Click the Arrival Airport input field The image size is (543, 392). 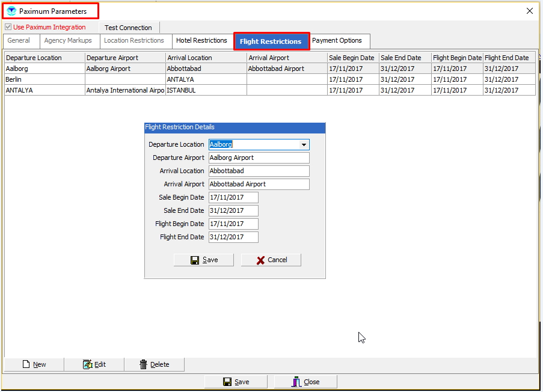(259, 185)
